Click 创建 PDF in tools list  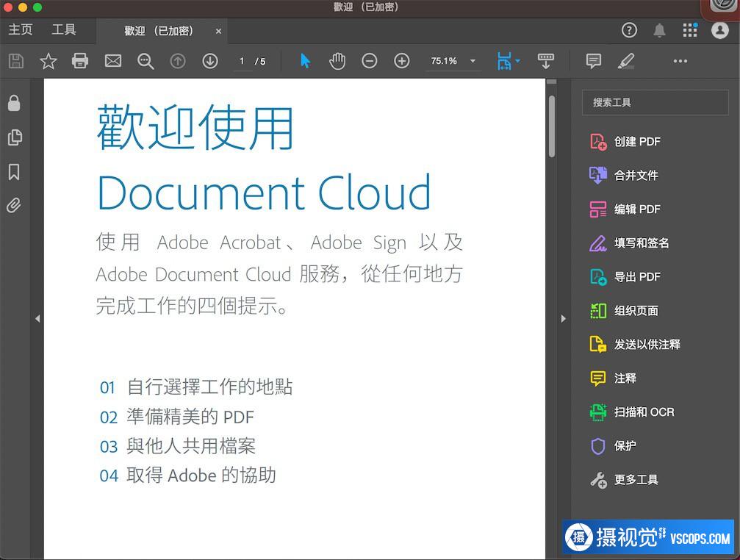636,142
